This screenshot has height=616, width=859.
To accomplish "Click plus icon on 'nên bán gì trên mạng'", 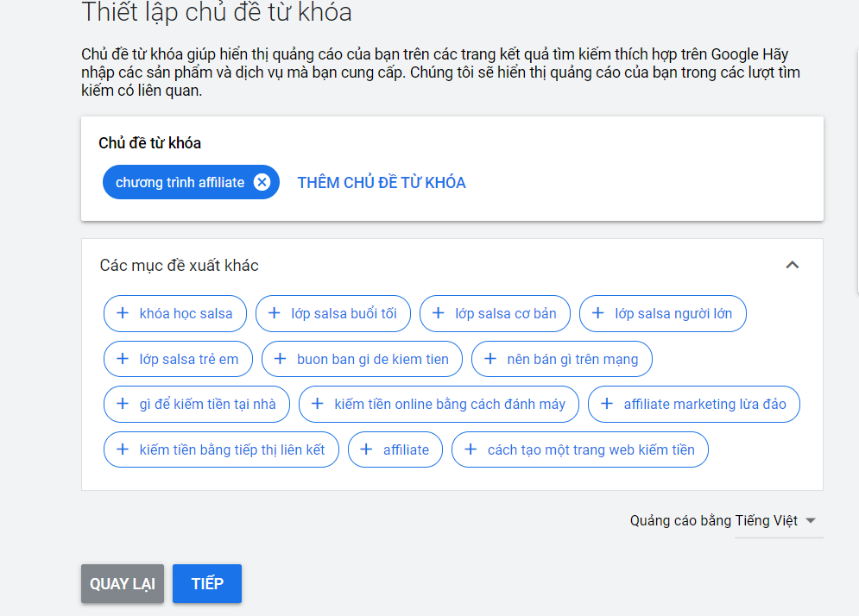I will tap(490, 359).
